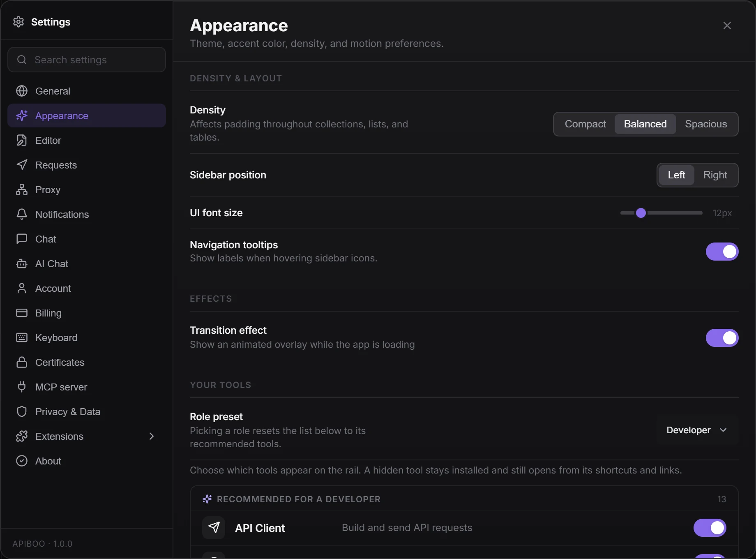The width and height of the screenshot is (756, 559).
Task: Click the speech bubble icon for Chat
Action: point(22,239)
